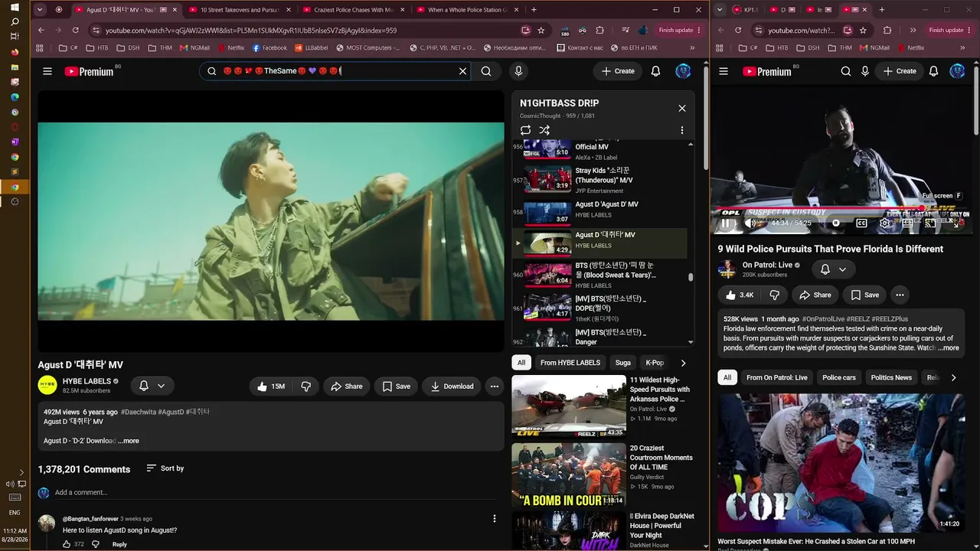This screenshot has width=980, height=551.
Task: Open On Patrol: Live notification preferences dropdown
Action: 834,269
